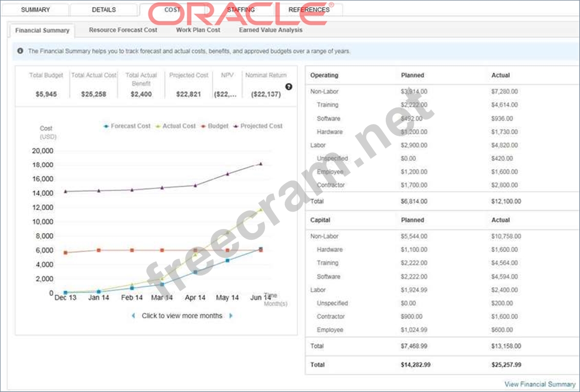Screen dimensions: 580x392
Task: Click the Apr 14 axis label
Action: tap(195, 298)
